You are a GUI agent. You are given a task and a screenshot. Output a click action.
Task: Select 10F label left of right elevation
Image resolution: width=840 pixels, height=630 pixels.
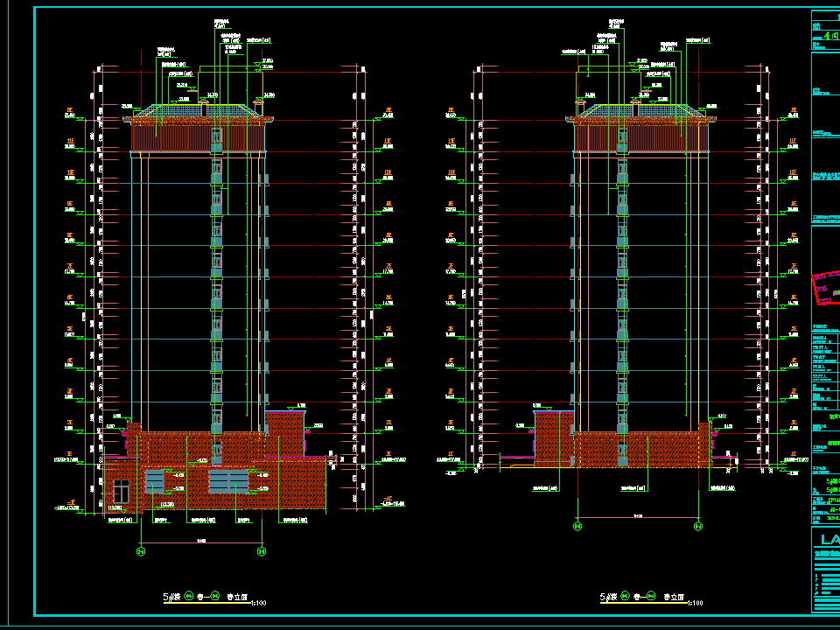click(451, 172)
